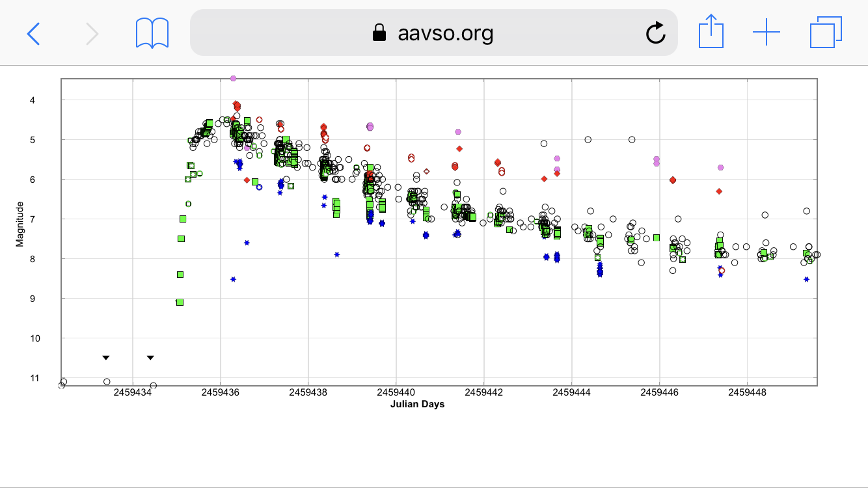
Task: Select the rightmost blue star data point
Action: point(806,279)
